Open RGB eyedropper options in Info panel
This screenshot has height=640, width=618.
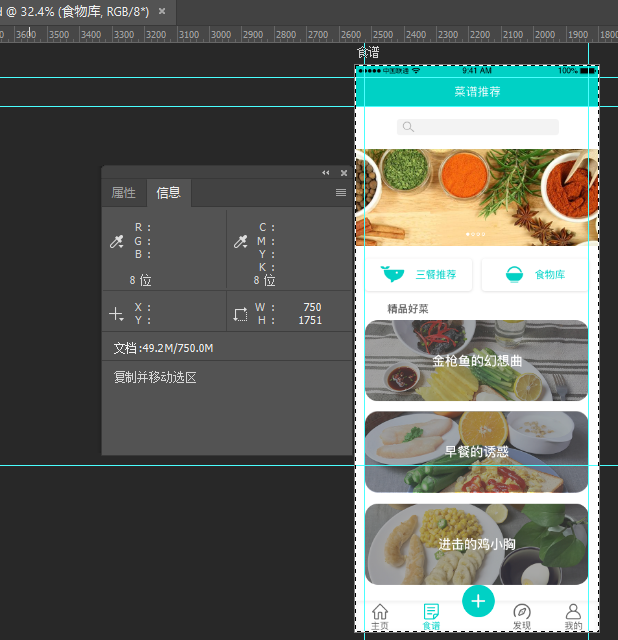(x=117, y=242)
